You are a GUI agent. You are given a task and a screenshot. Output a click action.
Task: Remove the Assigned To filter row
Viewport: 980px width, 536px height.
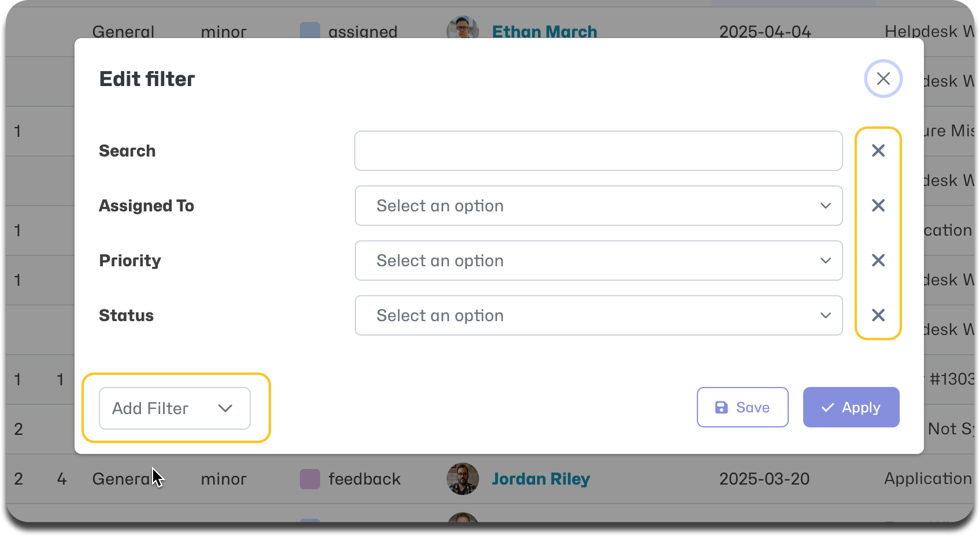(878, 206)
